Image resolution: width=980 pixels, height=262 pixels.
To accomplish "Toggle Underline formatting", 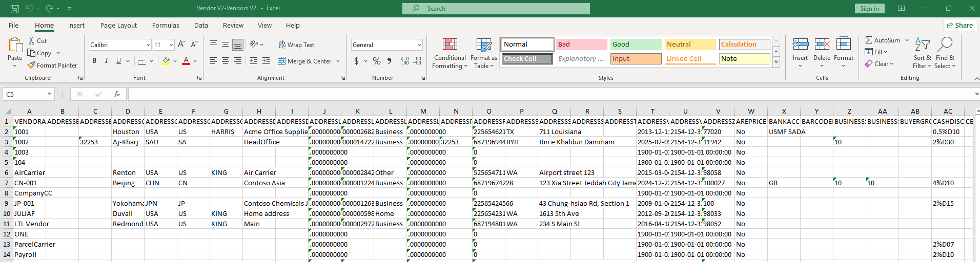I will (118, 61).
